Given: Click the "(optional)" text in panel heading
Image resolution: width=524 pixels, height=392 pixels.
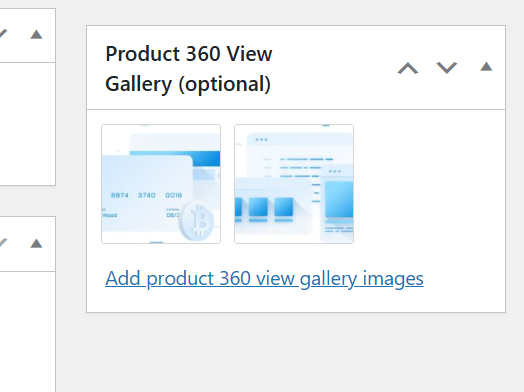Looking at the screenshot, I should [x=225, y=84].
